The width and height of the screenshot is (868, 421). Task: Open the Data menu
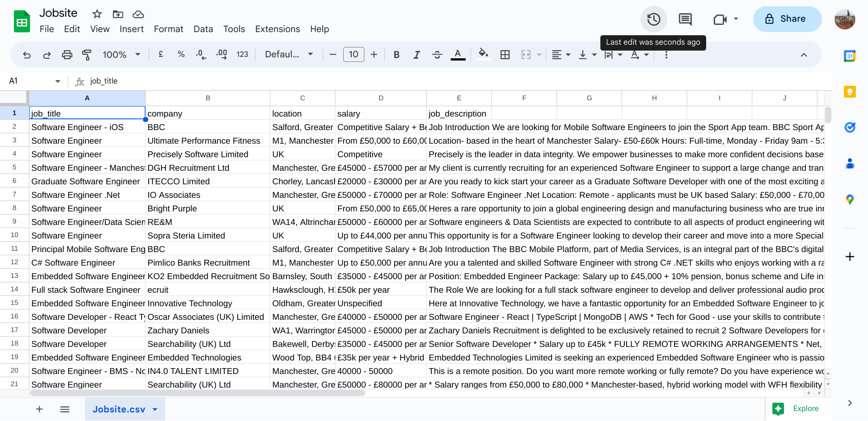click(203, 29)
